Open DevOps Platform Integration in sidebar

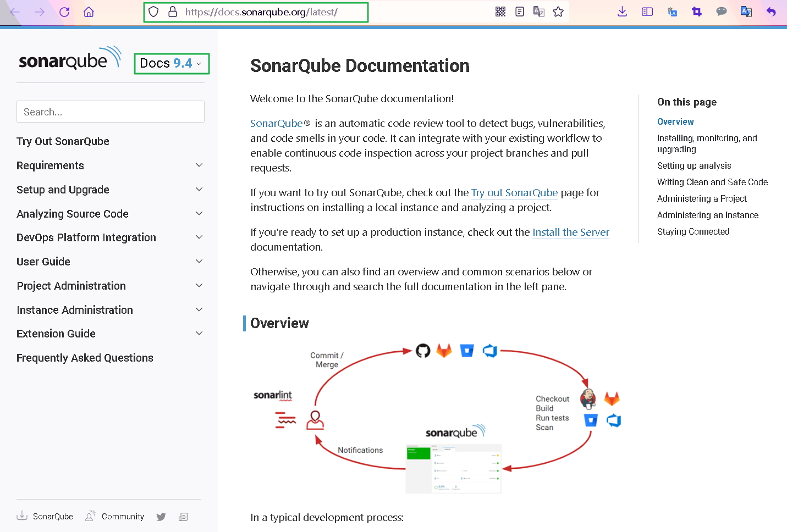click(86, 237)
